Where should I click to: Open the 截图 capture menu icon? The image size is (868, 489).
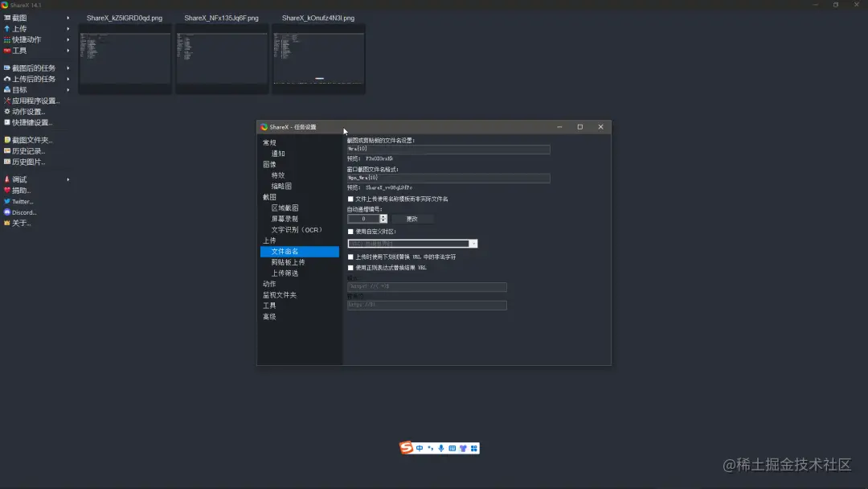coord(8,16)
